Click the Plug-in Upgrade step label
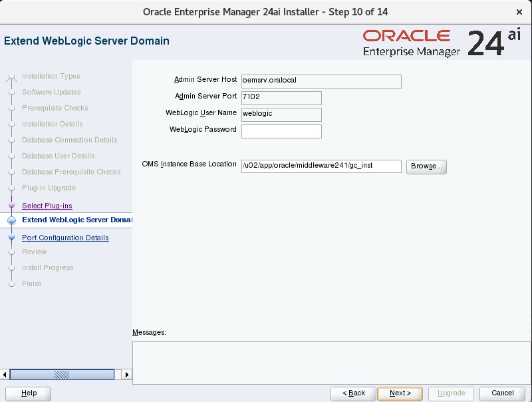 click(x=49, y=188)
